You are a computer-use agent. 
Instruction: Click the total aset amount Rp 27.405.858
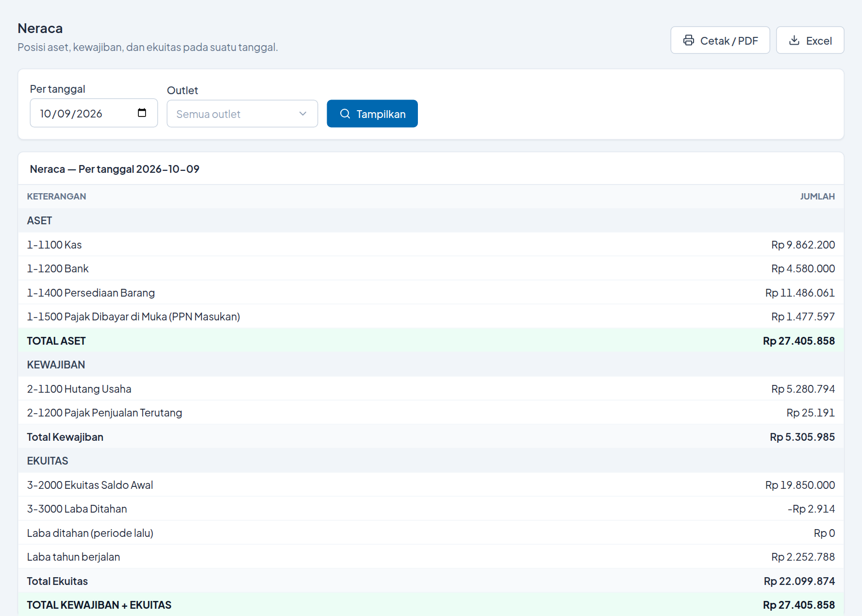798,341
